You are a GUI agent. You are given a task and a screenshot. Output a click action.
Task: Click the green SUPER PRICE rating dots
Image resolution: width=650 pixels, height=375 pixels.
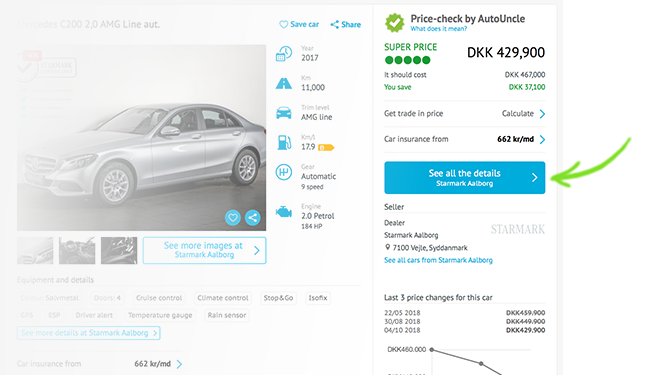407,60
